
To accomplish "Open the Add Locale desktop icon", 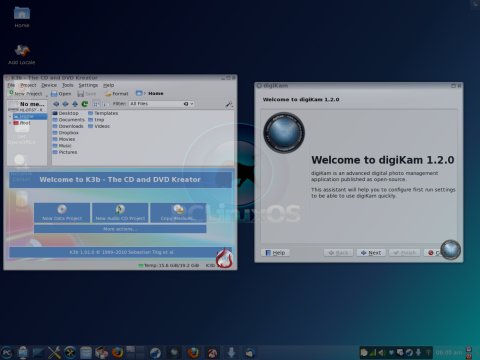I will tap(22, 54).
